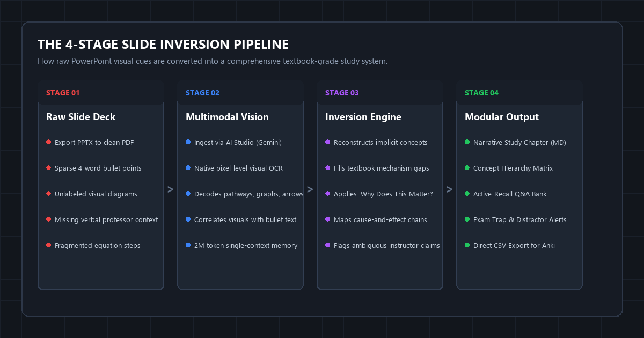Viewport: 644px width, 338px height.
Task: Click 'Unlabeled visual diagrams' text
Action: (x=96, y=194)
